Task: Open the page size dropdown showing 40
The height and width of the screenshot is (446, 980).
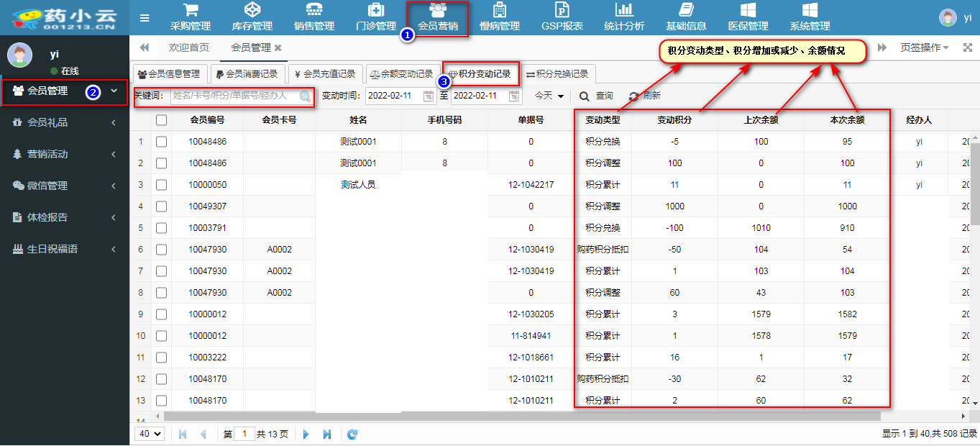Action: 150,434
